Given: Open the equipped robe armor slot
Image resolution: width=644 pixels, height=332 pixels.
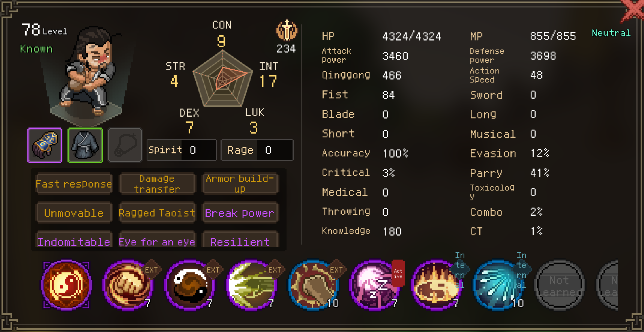Looking at the screenshot, I should [x=85, y=145].
